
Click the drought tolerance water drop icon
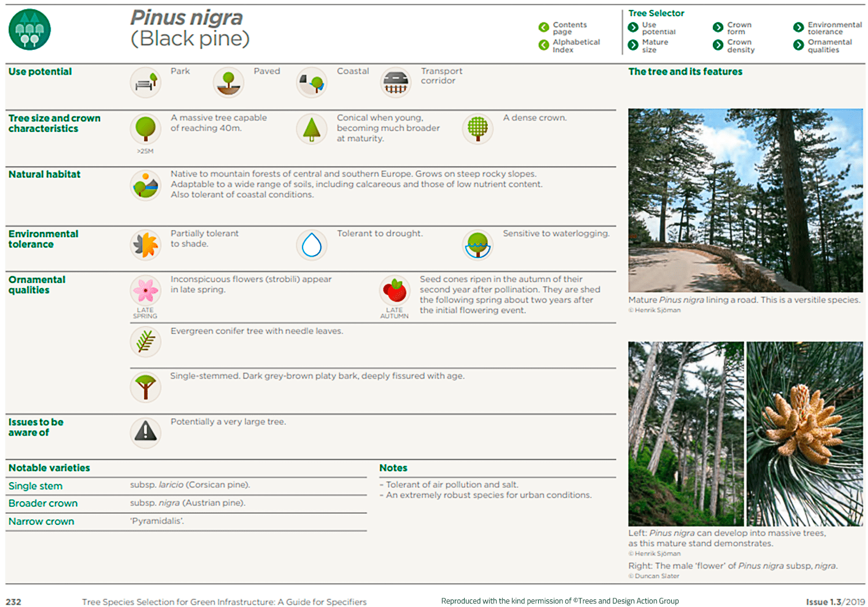(x=312, y=245)
